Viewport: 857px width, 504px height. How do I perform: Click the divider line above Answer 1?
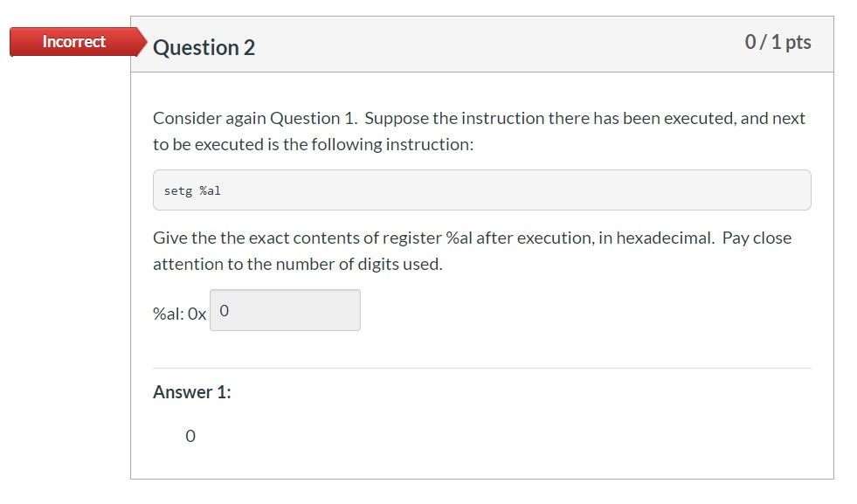(x=480, y=368)
